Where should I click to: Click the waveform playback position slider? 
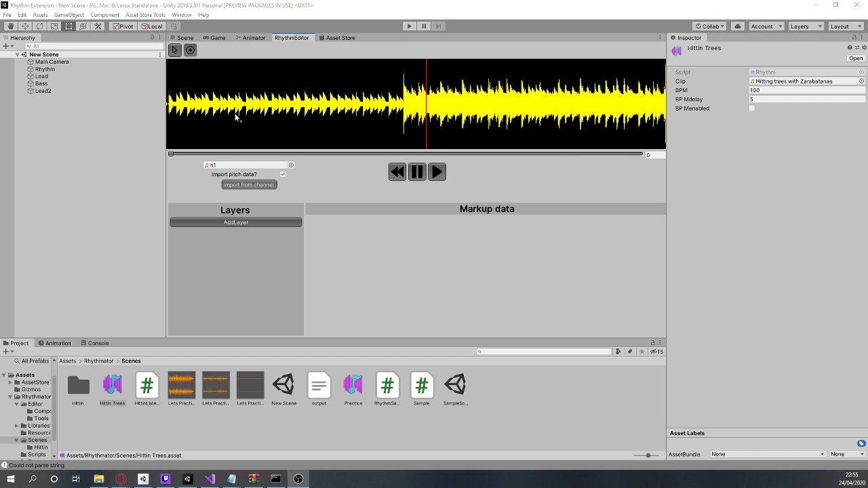[x=406, y=155]
